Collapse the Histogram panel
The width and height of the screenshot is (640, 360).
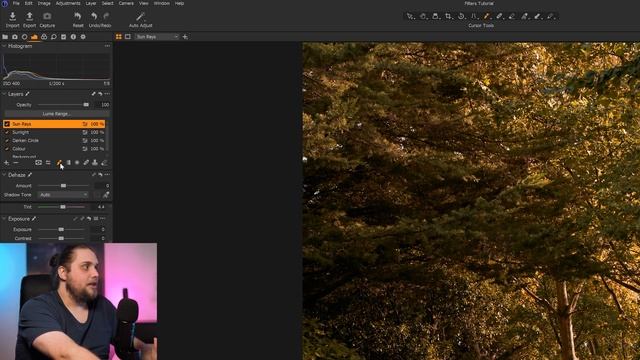pos(4,46)
